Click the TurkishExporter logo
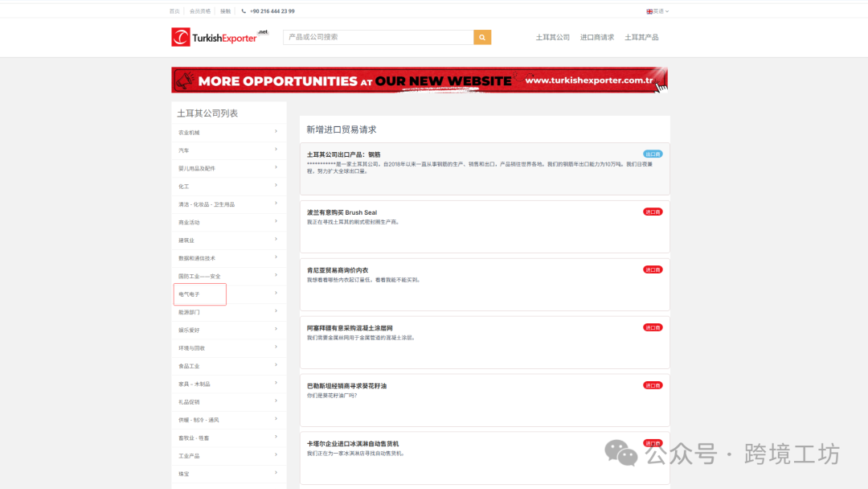This screenshot has width=868, height=489. coord(219,37)
